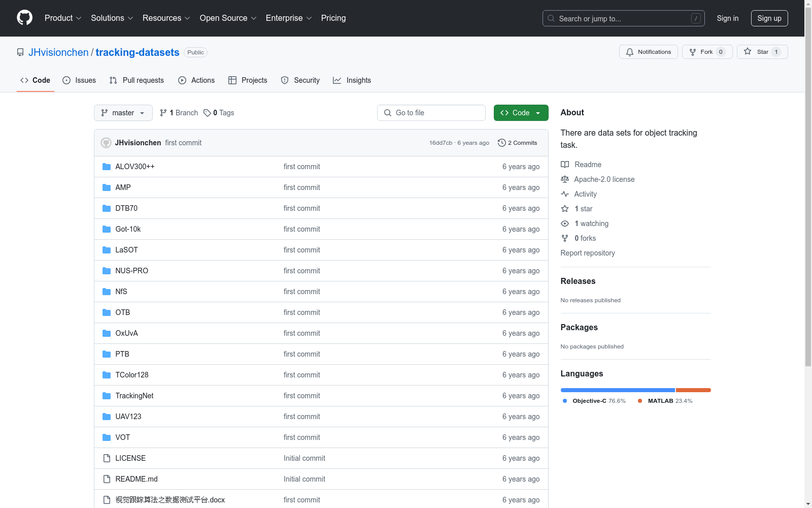Open the Releases section heading link
The image size is (812, 508).
point(578,281)
